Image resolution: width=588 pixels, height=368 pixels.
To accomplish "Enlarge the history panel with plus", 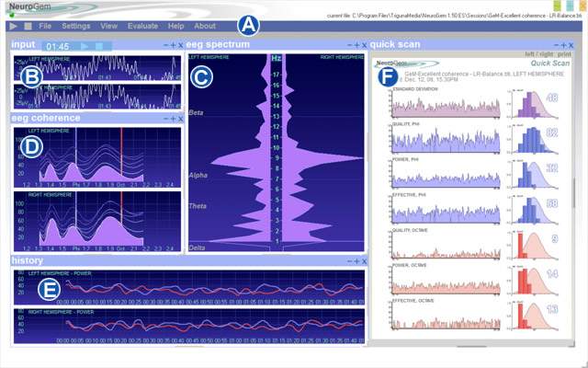I will tap(356, 261).
